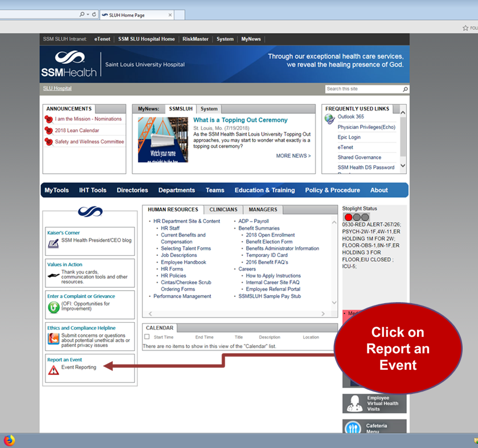Viewport: 478px width, 448px height.
Task: Click the System link in top intranet bar
Action: click(225, 39)
